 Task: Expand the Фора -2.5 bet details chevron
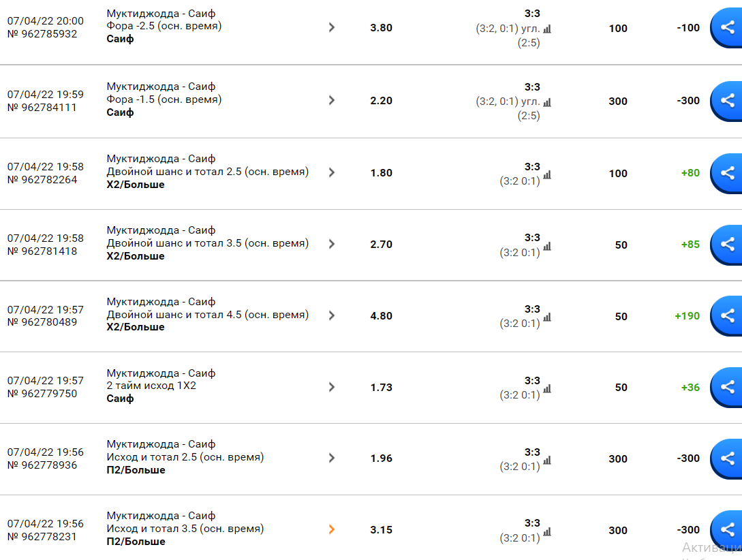(x=332, y=27)
